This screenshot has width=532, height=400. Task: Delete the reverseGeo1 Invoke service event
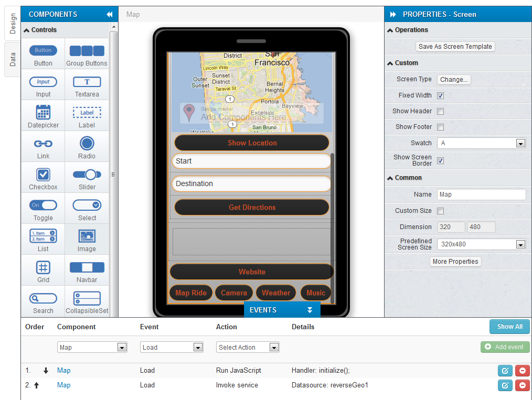pyautogui.click(x=522, y=385)
